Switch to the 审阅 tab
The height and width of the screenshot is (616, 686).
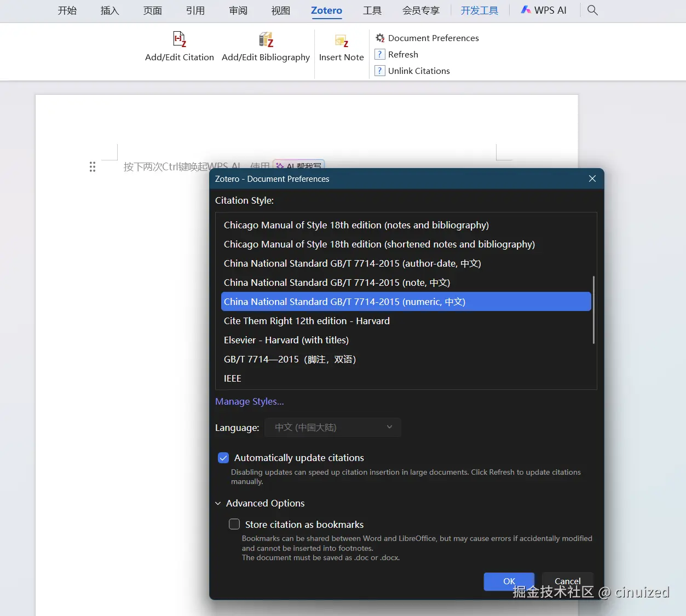tap(238, 10)
